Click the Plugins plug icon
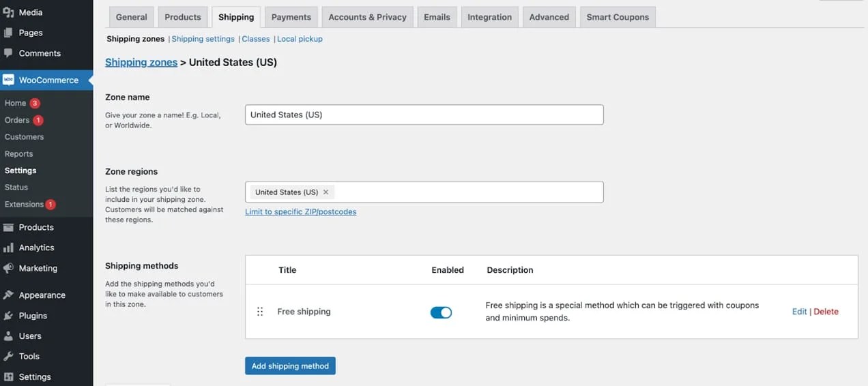This screenshot has width=868, height=386. (8, 316)
